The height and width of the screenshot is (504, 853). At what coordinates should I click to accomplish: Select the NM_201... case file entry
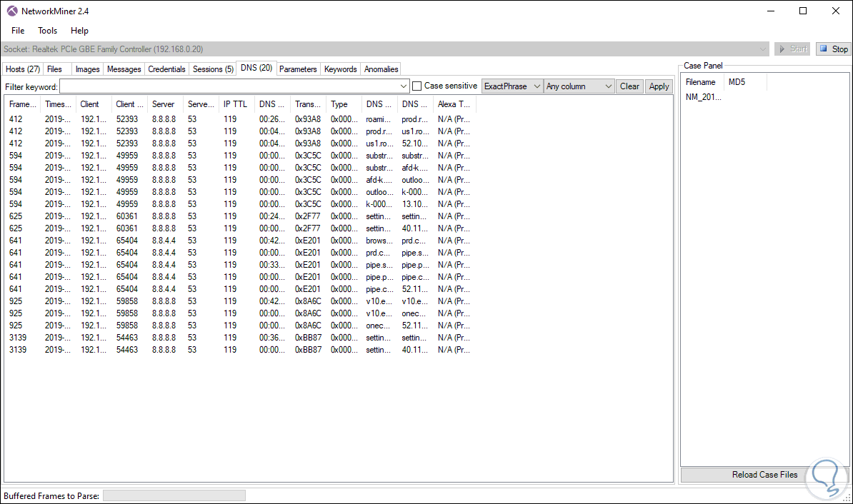(x=703, y=97)
